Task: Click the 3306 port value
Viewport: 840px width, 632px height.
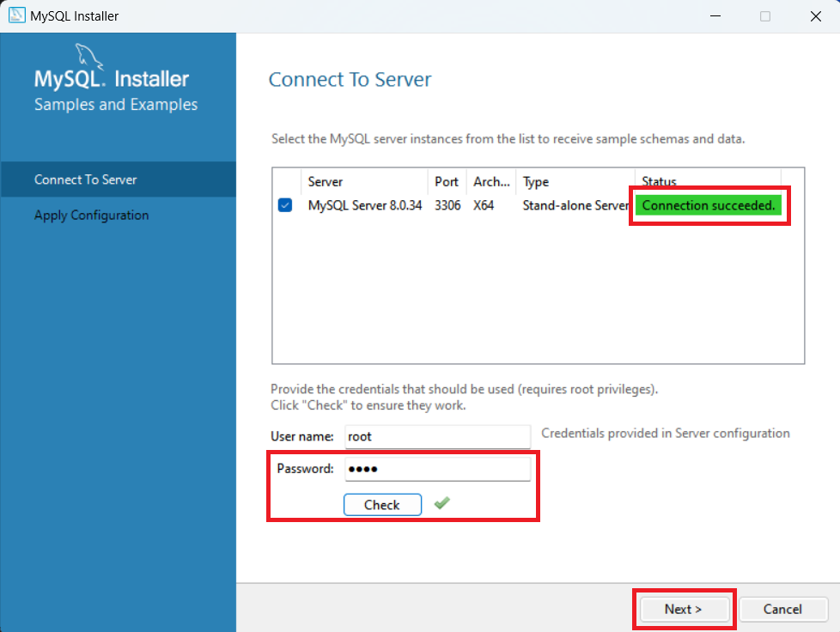Action: 447,206
